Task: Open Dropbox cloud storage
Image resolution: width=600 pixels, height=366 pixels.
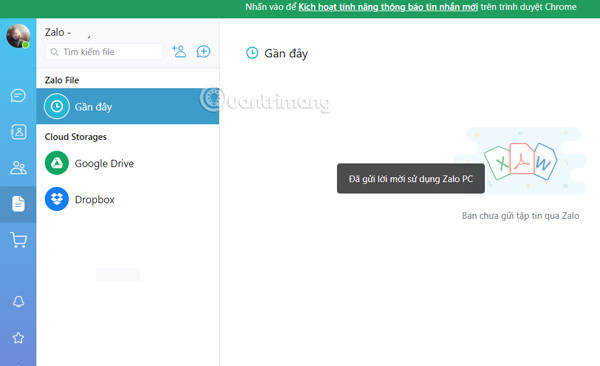Action: 127,199
